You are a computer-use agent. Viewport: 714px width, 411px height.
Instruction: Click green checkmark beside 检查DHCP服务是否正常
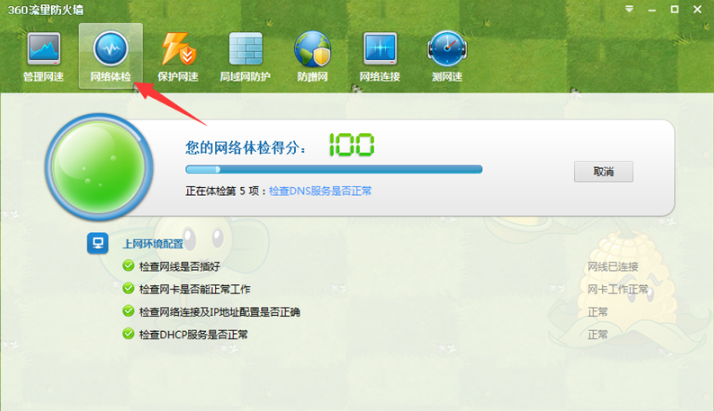127,334
